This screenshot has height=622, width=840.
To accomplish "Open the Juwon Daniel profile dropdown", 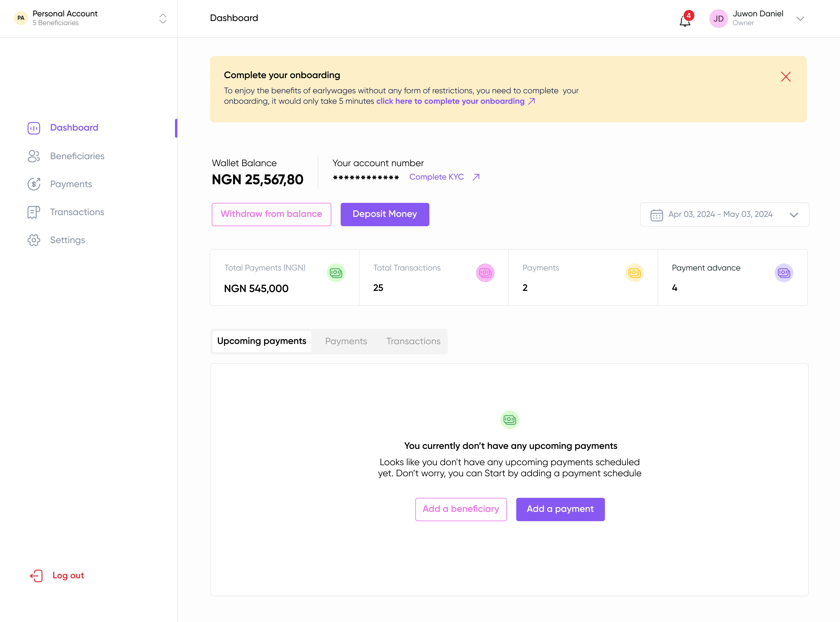I will (x=800, y=19).
